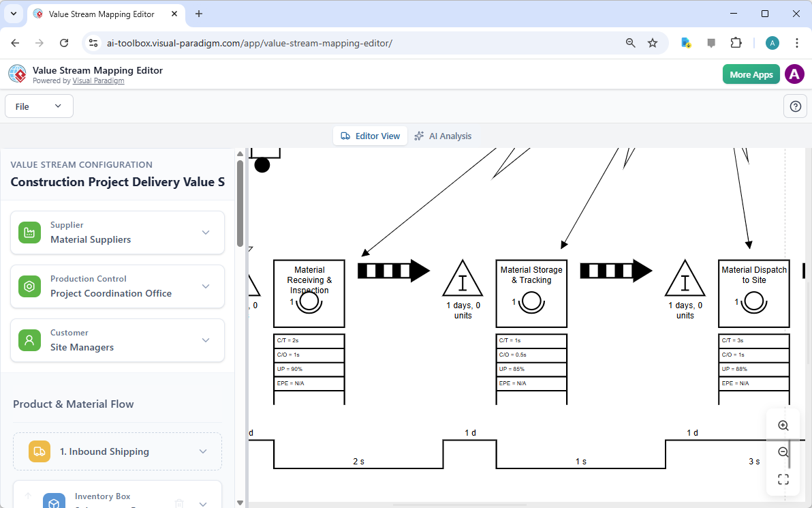Open the File dropdown menu

(x=39, y=106)
